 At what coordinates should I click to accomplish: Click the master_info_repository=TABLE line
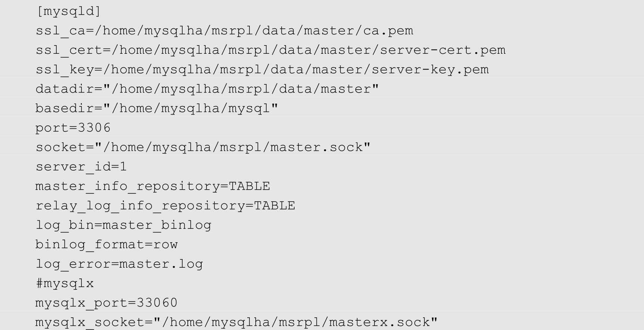(x=153, y=186)
